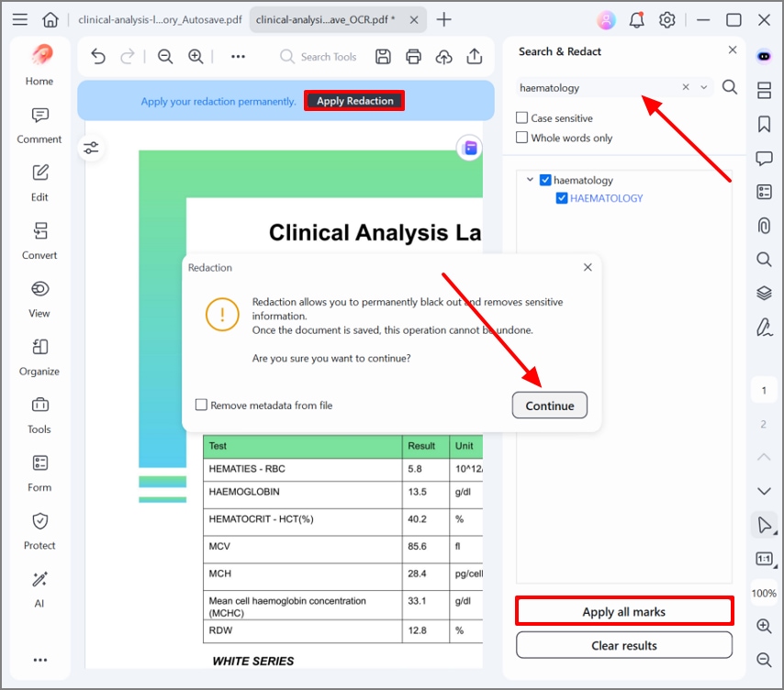The height and width of the screenshot is (690, 784).
Task: Open the form fields panel in right sidebar
Action: tap(764, 192)
